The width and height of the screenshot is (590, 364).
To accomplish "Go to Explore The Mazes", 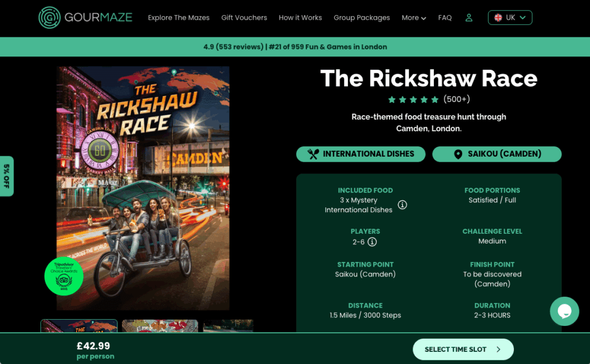I will 179,18.
